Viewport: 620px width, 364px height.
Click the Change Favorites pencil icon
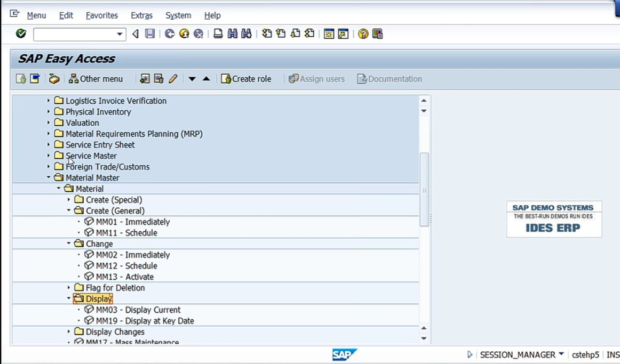click(173, 78)
